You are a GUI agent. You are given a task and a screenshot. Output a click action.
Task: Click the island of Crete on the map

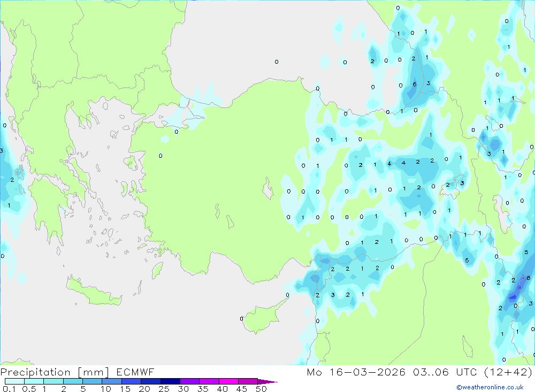94,291
